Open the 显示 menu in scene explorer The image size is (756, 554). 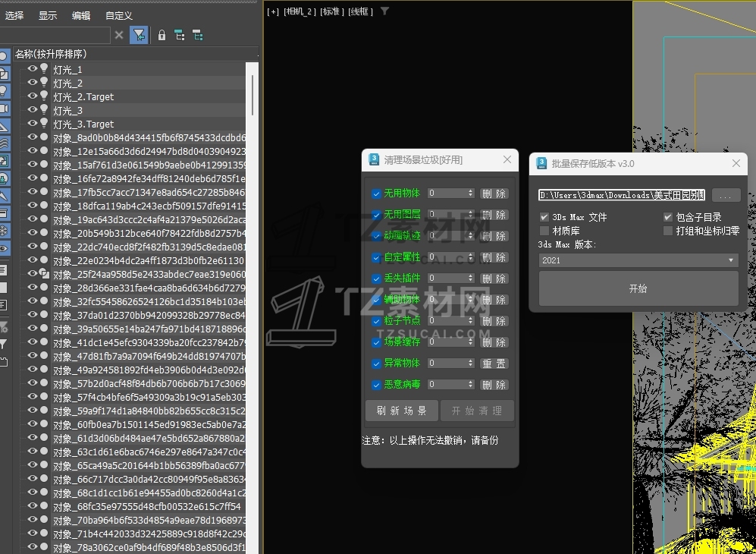point(48,15)
